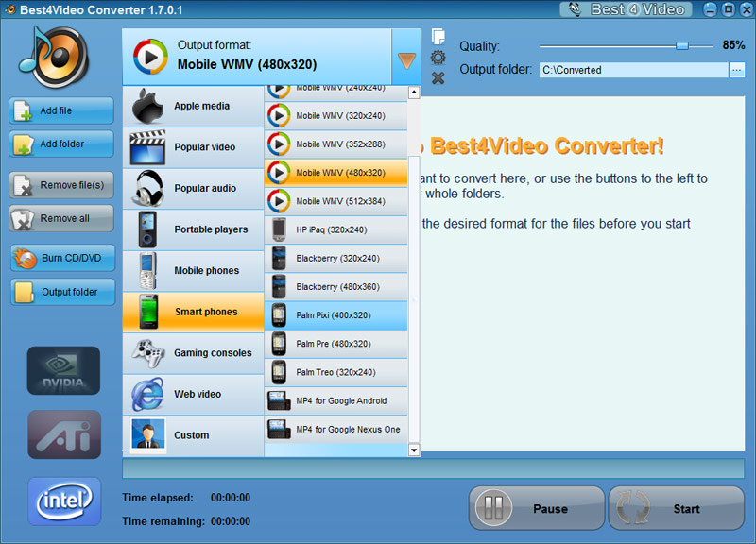Image resolution: width=756 pixels, height=544 pixels.
Task: Select the Popular video category
Action: click(x=194, y=147)
